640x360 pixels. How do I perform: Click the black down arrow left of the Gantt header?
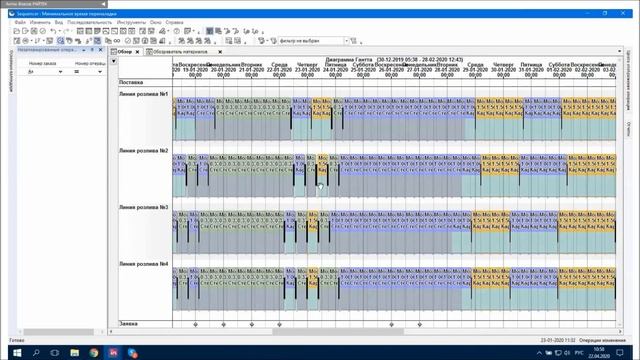tap(113, 61)
